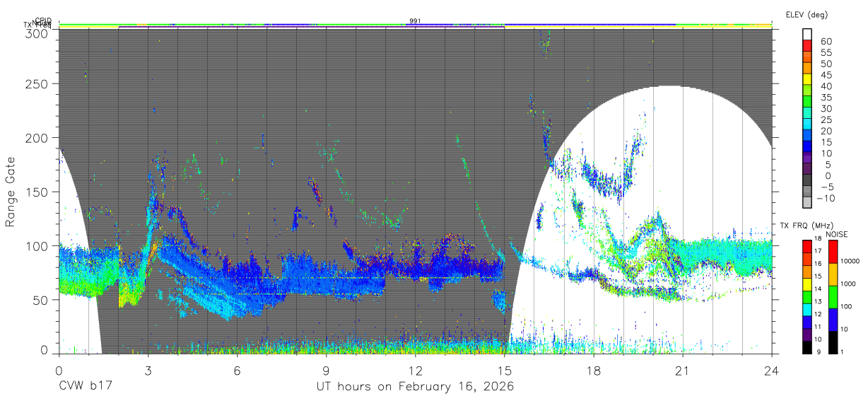Click the TX FRQ (MHz) legend title
Screen dimensions: 868x401
coord(807,225)
